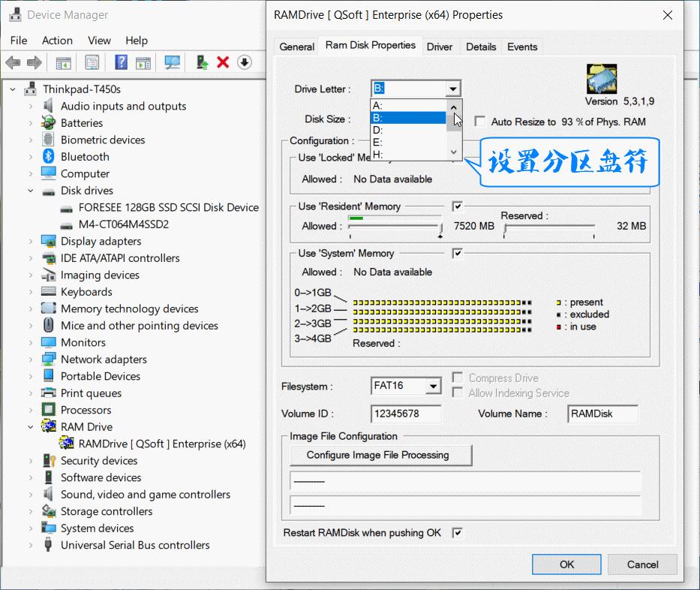Click the Help toolbar icon
The width and height of the screenshot is (700, 590).
click(121, 62)
